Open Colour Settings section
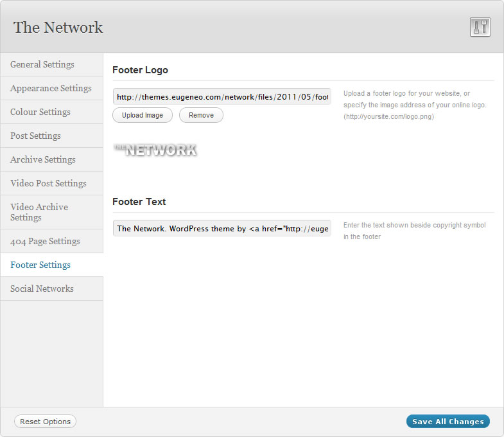 tap(40, 112)
